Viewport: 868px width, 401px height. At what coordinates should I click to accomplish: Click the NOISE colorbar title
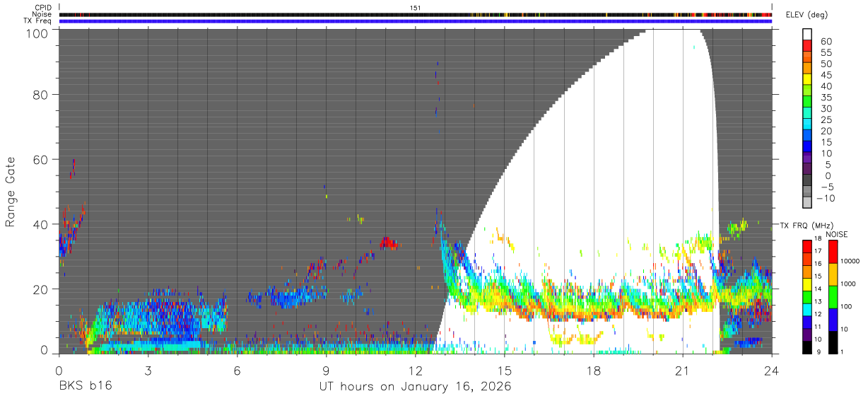(x=837, y=234)
